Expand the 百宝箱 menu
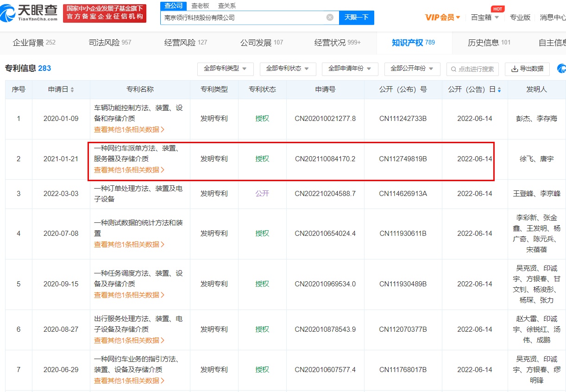Screen dimensions: 566x392 (485, 18)
